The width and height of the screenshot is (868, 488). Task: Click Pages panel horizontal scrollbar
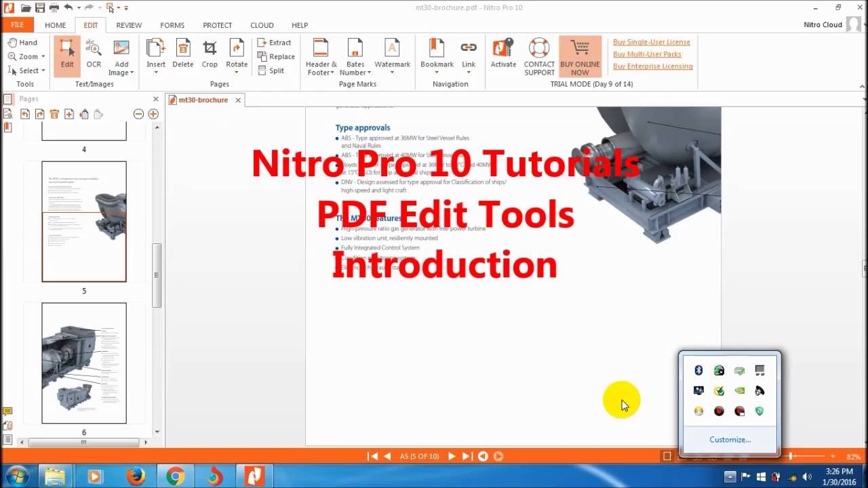point(83,442)
